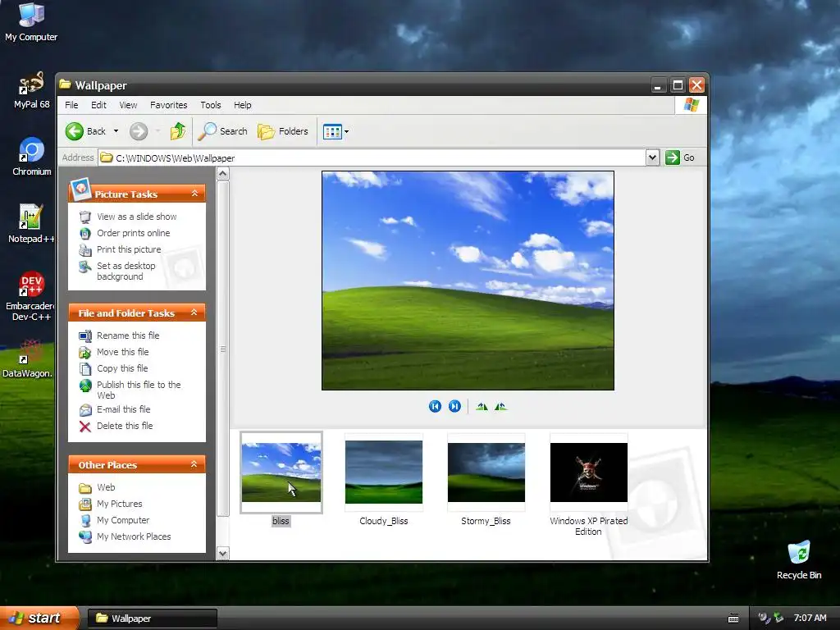The height and width of the screenshot is (630, 840).
Task: Click the address bar path field
Action: click(372, 157)
